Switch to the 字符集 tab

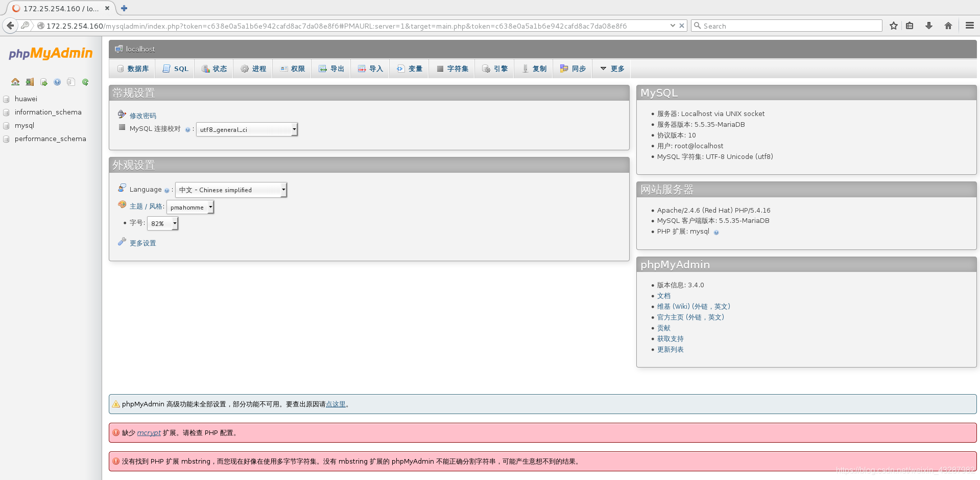[452, 68]
